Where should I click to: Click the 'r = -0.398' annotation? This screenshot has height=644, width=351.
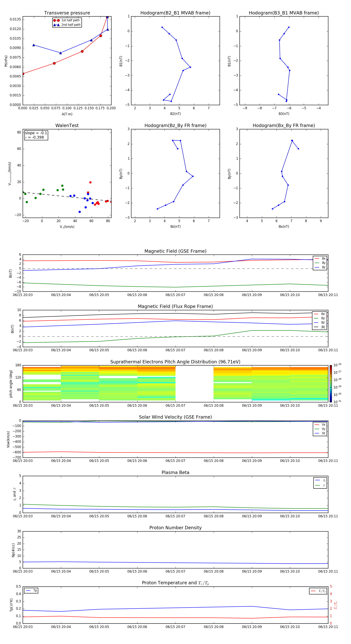click(35, 137)
